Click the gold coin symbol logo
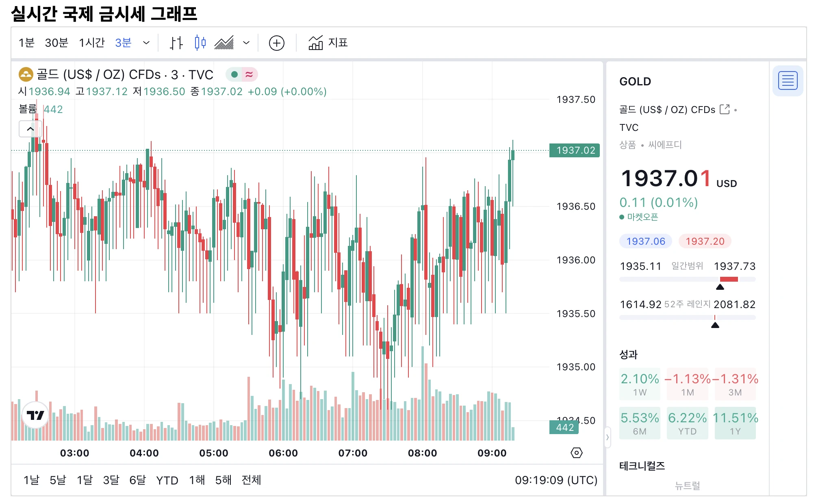This screenshot has width=816, height=504. pos(25,75)
